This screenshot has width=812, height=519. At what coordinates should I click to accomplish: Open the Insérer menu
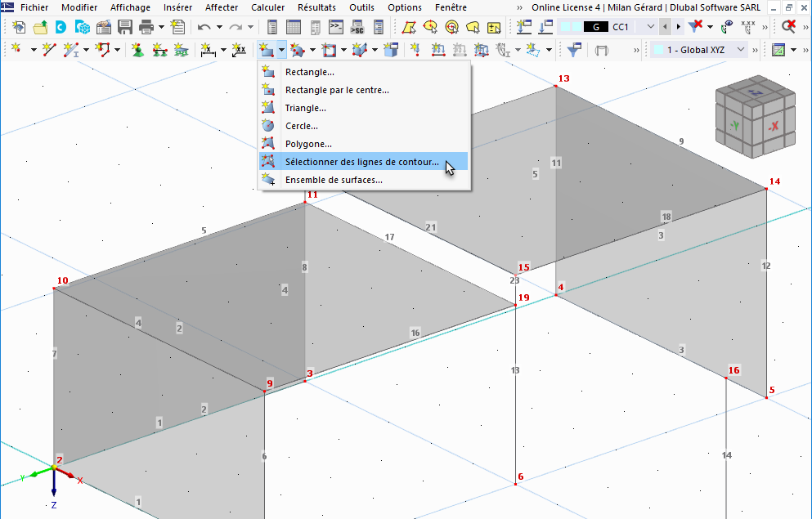[177, 7]
